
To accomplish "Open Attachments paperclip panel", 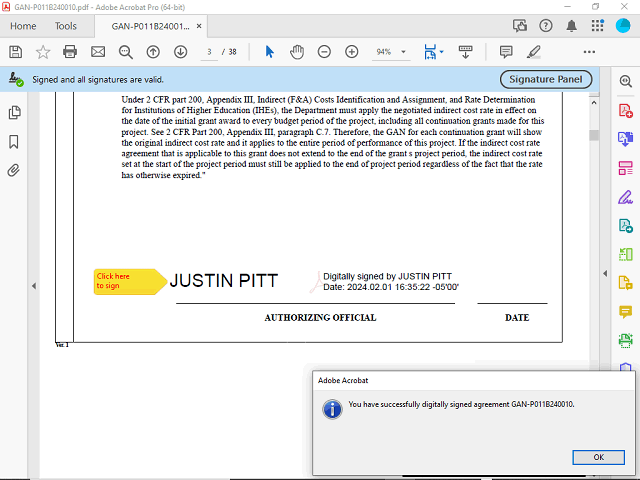I will click(13, 170).
